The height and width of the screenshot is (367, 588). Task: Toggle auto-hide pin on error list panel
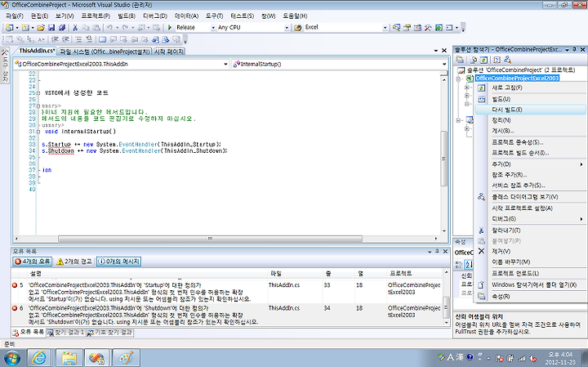pos(437,252)
